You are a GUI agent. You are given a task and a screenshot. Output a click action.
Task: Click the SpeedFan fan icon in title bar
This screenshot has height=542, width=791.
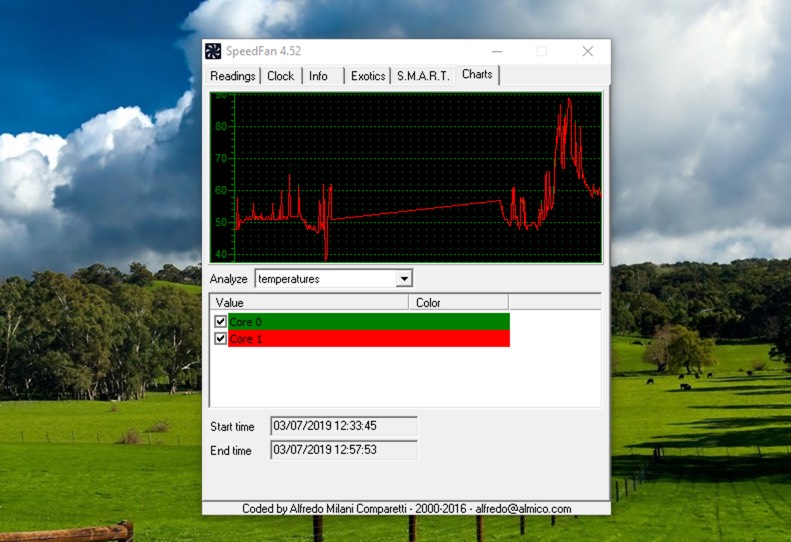tap(213, 51)
